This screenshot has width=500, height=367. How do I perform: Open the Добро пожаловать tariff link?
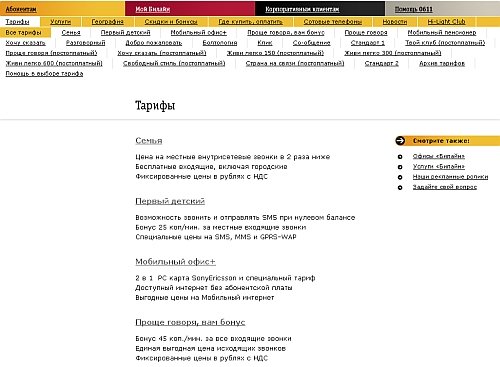pos(154,43)
